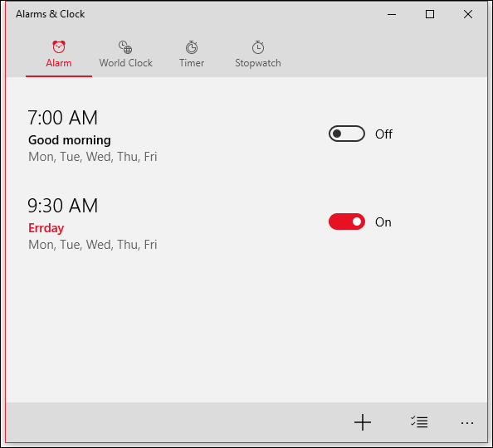This screenshot has width=493, height=448.
Task: Switch to the Alarm tab label
Action: pyautogui.click(x=59, y=63)
